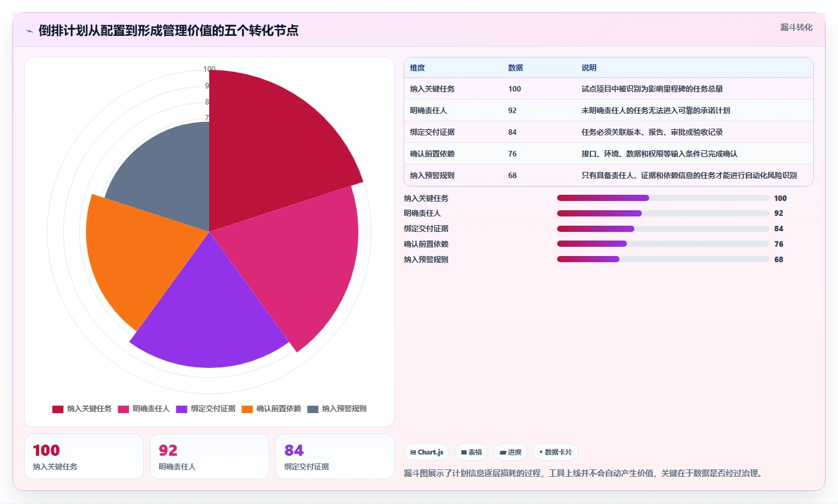Toggle the 纳入预警规则 legend swatch

[313, 409]
